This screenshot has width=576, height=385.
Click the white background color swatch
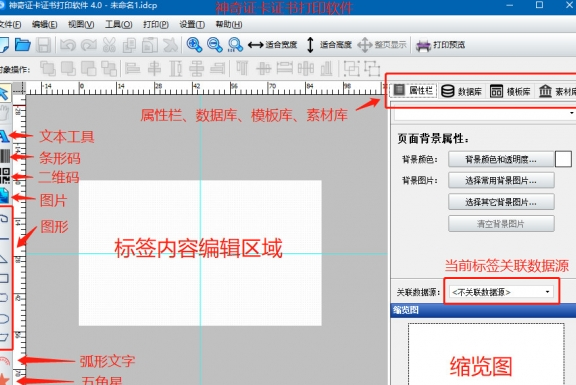(563, 159)
